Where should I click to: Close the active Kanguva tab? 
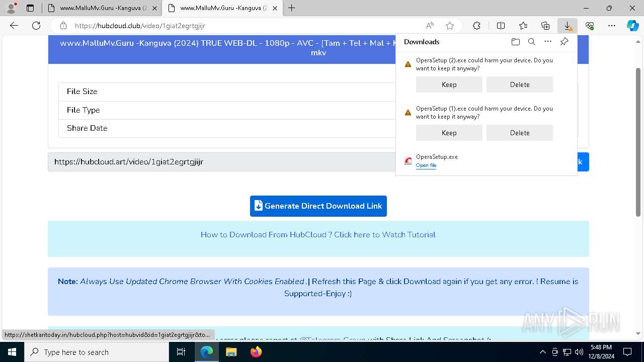(x=275, y=8)
